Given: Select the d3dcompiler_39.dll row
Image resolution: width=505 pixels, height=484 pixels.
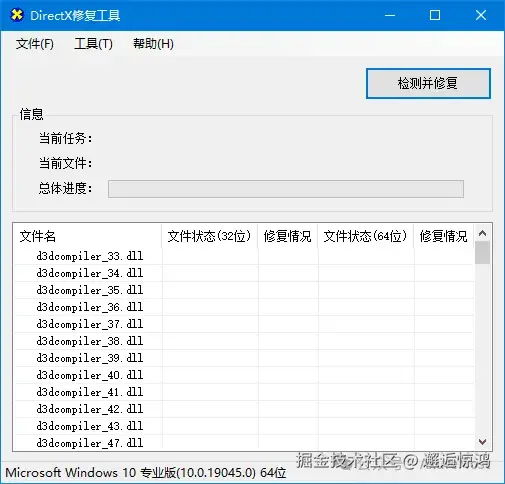Looking at the screenshot, I should click(x=244, y=358).
